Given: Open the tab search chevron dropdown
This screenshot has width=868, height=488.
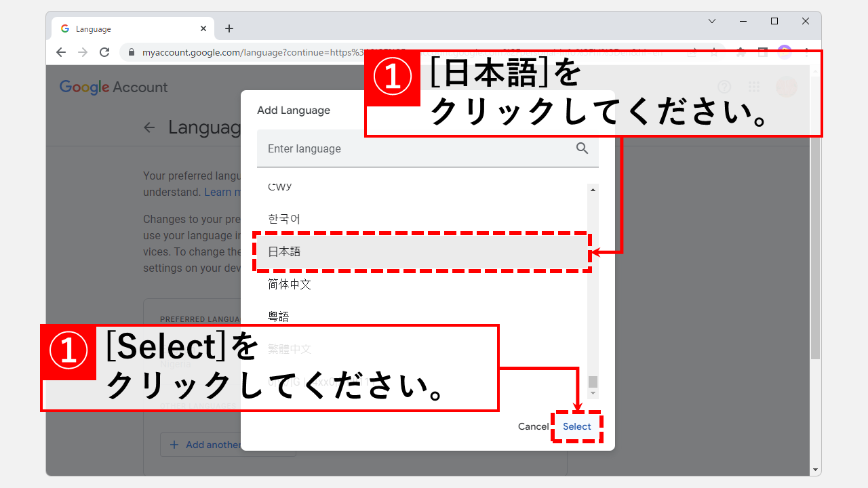Looking at the screenshot, I should (711, 21).
